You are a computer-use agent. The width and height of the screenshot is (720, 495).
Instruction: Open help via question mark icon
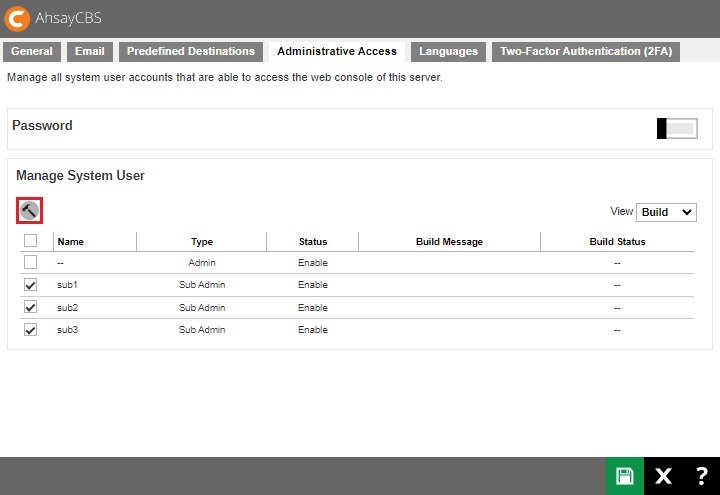click(701, 476)
